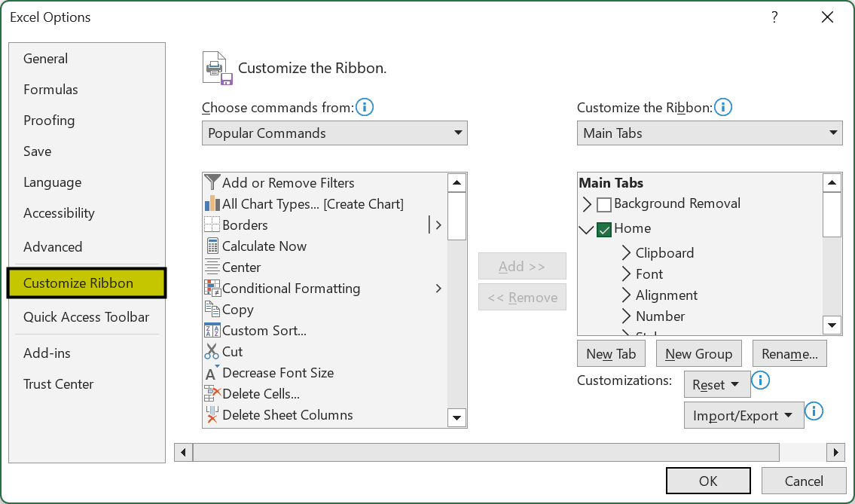Click the Delete Sheet Columns icon
Screen dimensions: 855x504
click(x=212, y=415)
